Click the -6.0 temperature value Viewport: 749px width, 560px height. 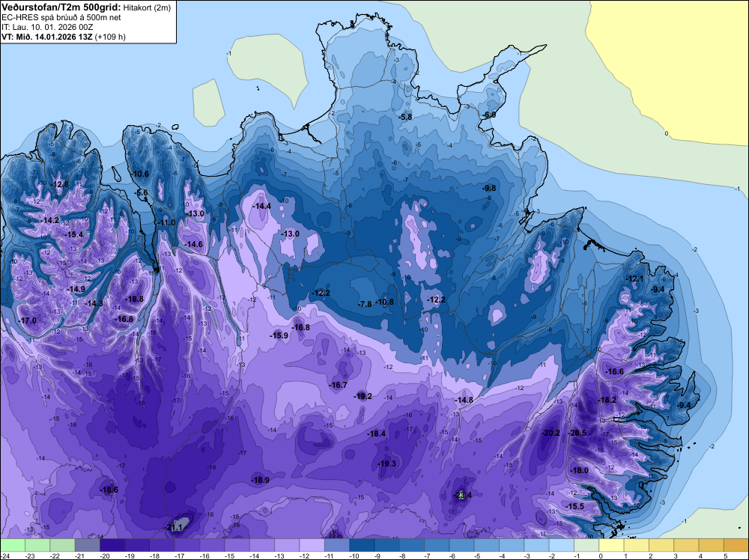489,115
